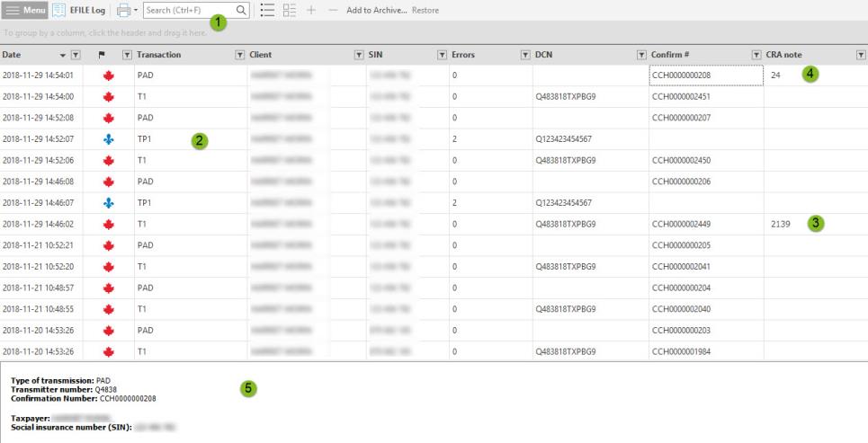Click the plus expand-all icon
This screenshot has height=443, width=868.
(311, 10)
